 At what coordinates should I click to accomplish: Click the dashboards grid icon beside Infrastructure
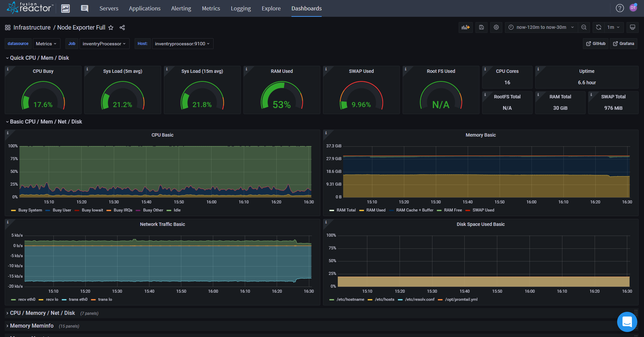[x=8, y=28]
